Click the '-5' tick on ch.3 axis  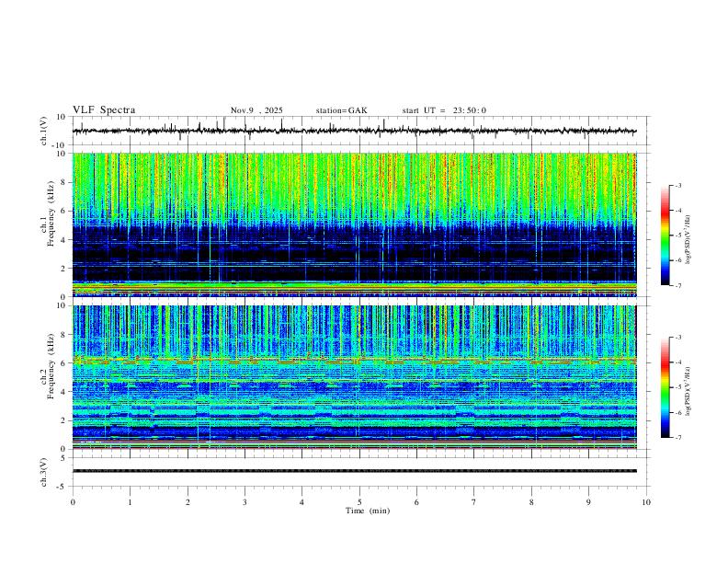click(x=63, y=487)
